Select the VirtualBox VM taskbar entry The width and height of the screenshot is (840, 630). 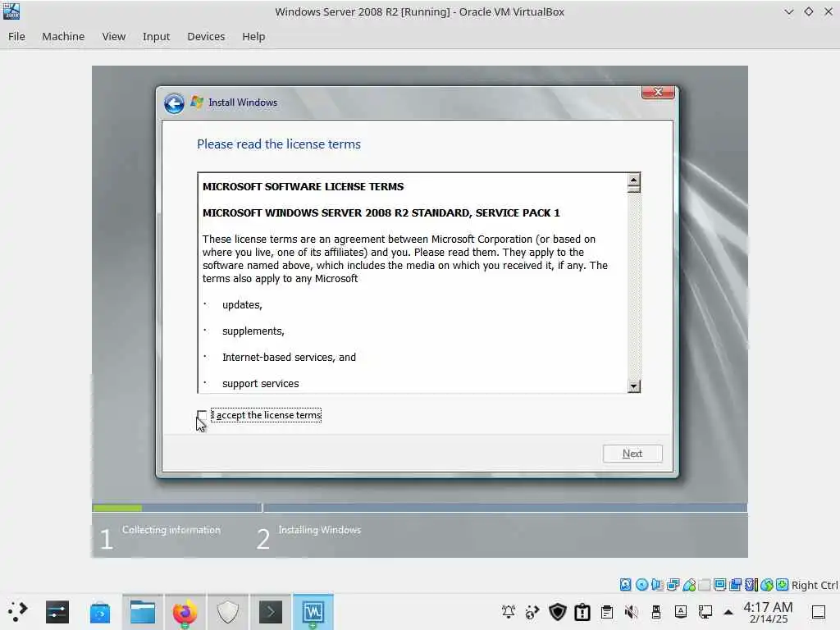(313, 612)
